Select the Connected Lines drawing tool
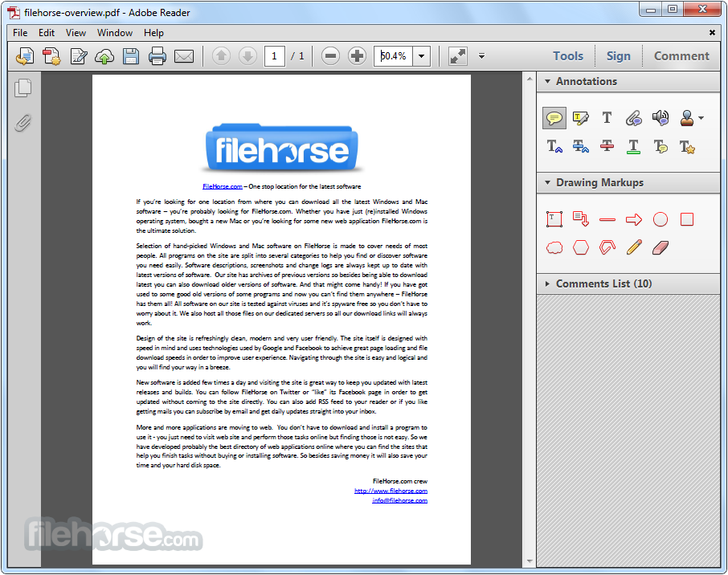 coord(607,247)
